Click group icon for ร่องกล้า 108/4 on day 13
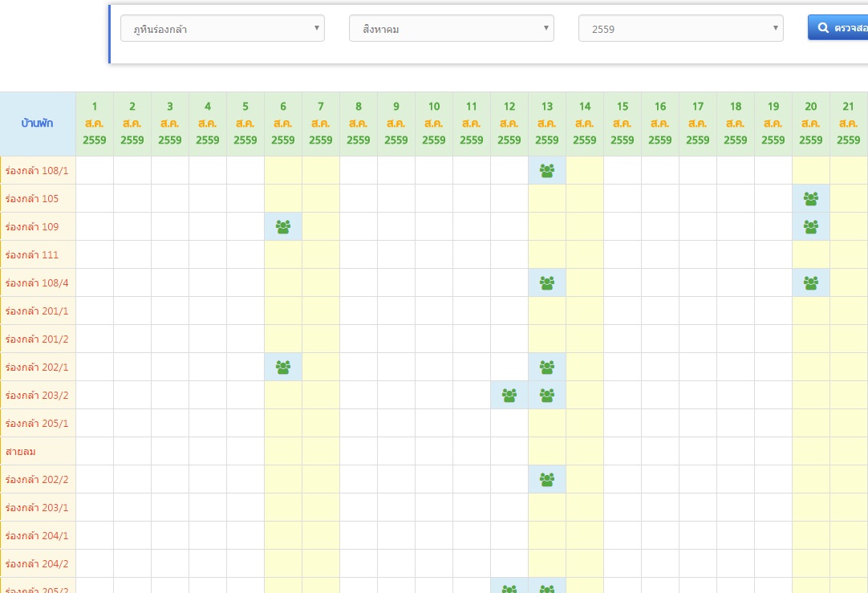The image size is (868, 593). (547, 283)
